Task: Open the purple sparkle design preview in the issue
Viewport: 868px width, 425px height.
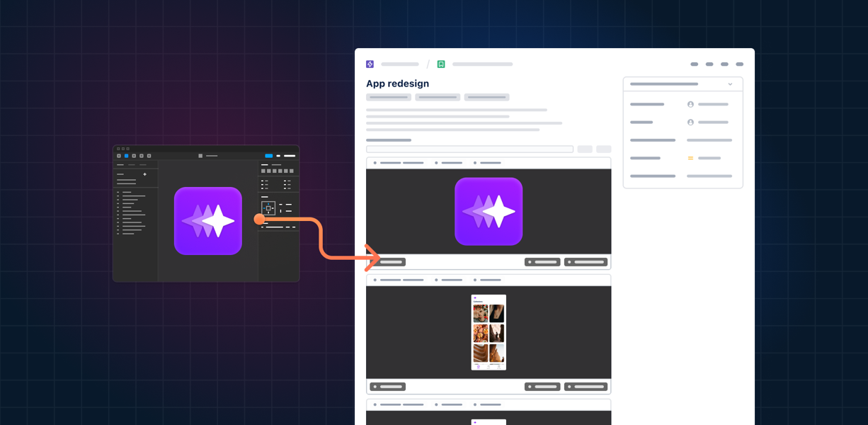Action: (489, 212)
